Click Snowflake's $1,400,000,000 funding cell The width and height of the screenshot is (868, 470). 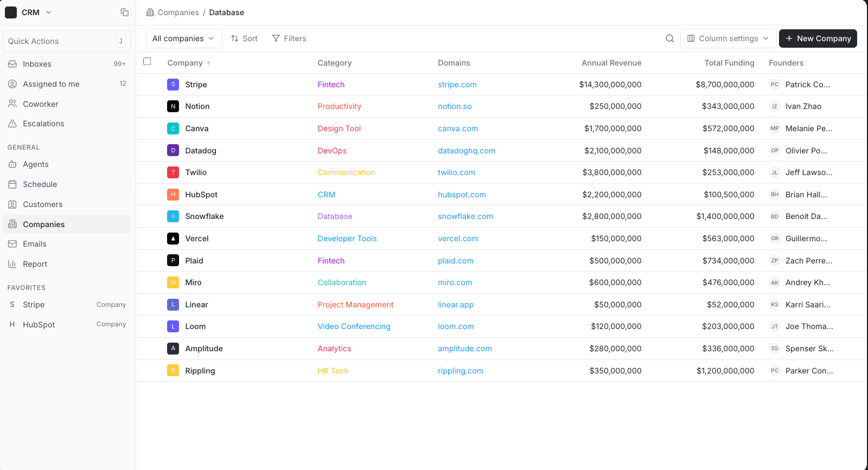725,216
